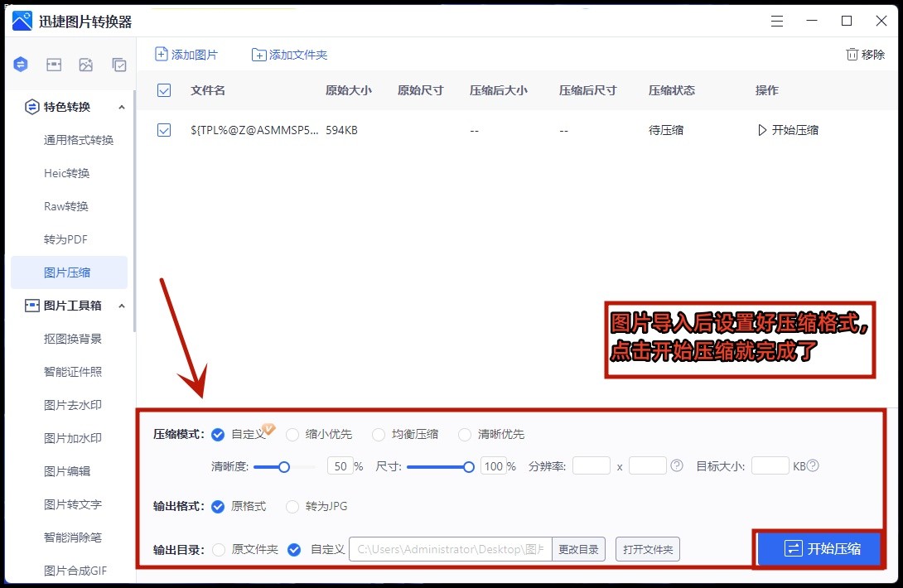Click the question mark icon next to 目标大小
The image size is (903, 588).
812,465
